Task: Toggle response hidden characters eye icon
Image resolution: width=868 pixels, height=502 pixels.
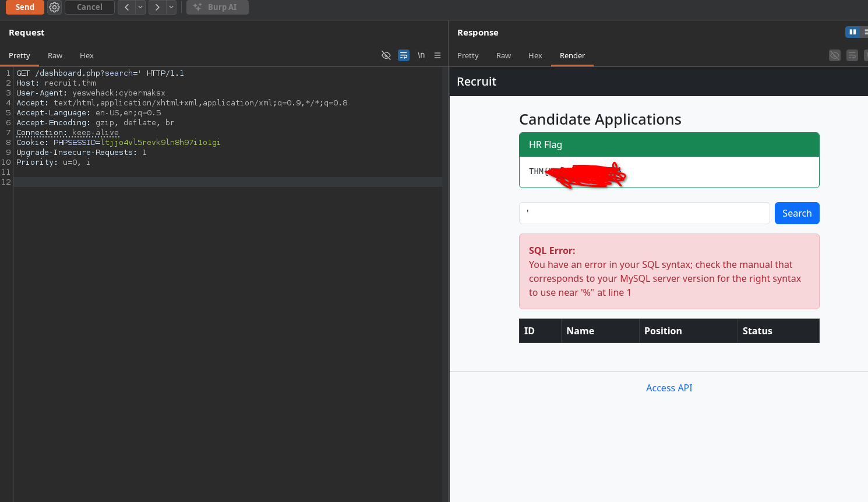Action: tap(835, 55)
